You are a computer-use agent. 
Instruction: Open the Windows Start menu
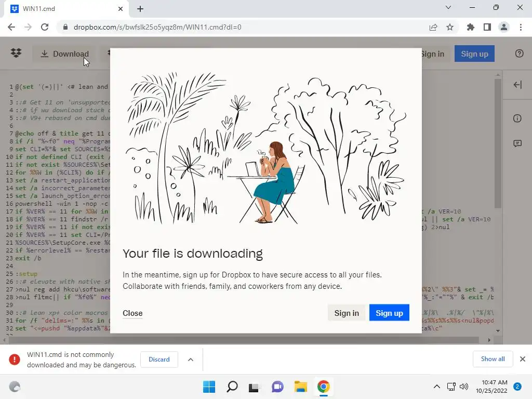click(x=209, y=387)
